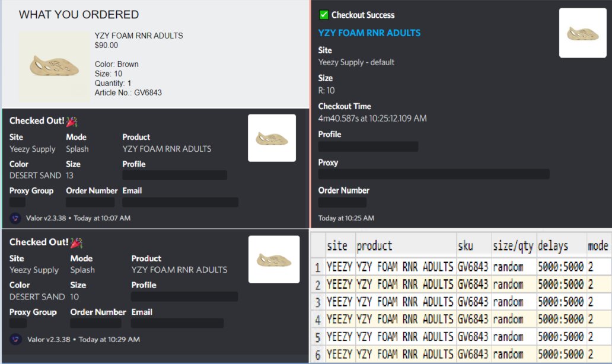Open the 10:29 AM Checked Out shoe thumbnail

point(274,260)
